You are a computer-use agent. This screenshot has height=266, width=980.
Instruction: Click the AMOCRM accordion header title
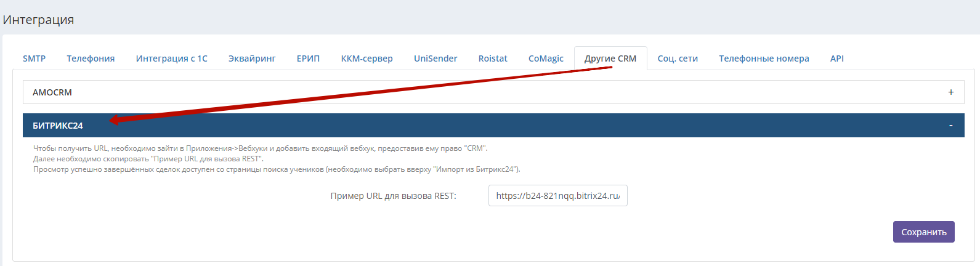(x=52, y=92)
